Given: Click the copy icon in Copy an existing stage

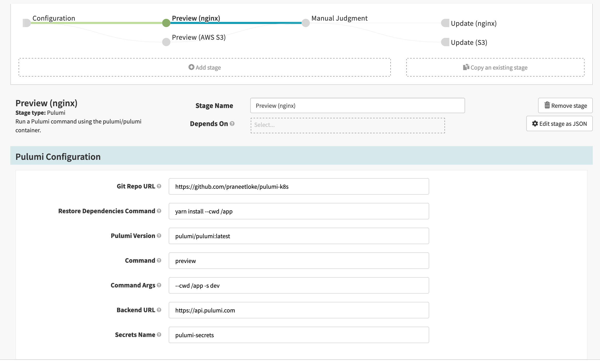Looking at the screenshot, I should click(x=466, y=67).
